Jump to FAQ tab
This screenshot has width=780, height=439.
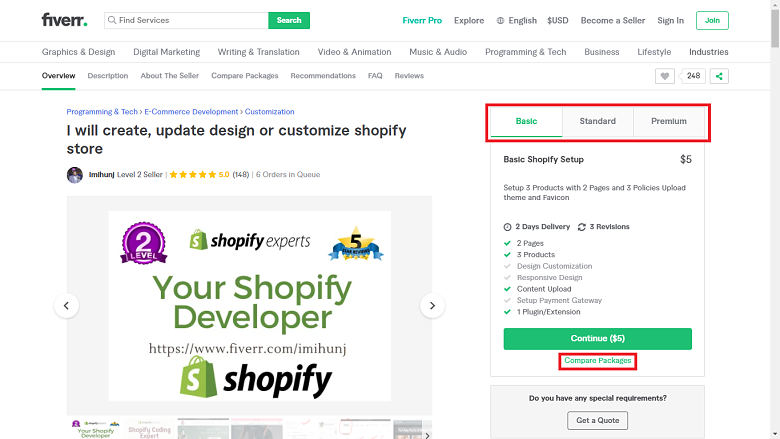pos(375,76)
